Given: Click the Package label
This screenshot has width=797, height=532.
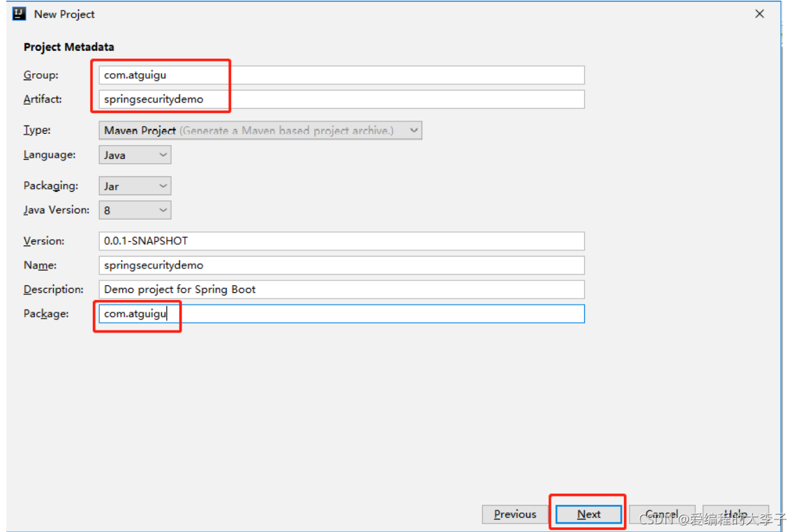Looking at the screenshot, I should coord(46,314).
